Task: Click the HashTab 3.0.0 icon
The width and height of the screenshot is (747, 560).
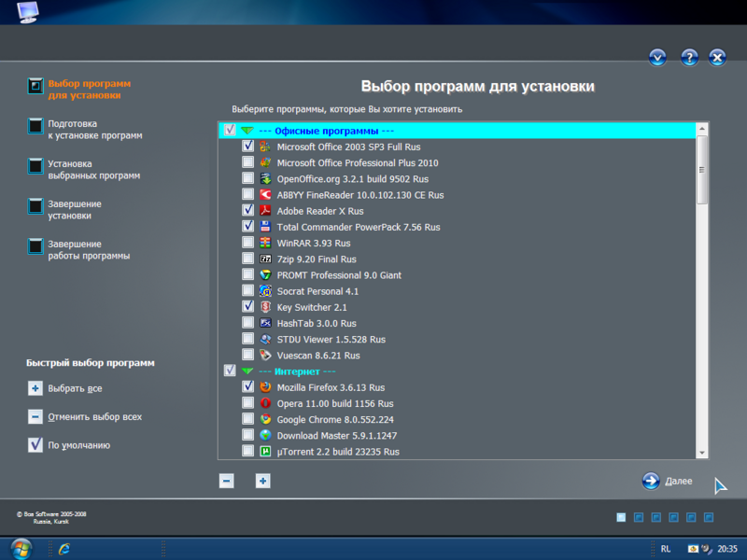Action: pyautogui.click(x=265, y=323)
